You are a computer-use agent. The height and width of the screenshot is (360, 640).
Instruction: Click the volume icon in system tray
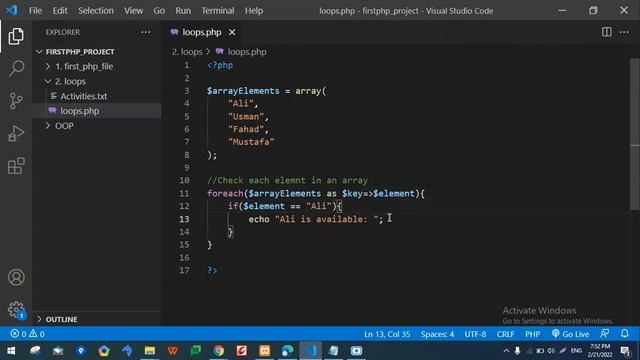551,351
